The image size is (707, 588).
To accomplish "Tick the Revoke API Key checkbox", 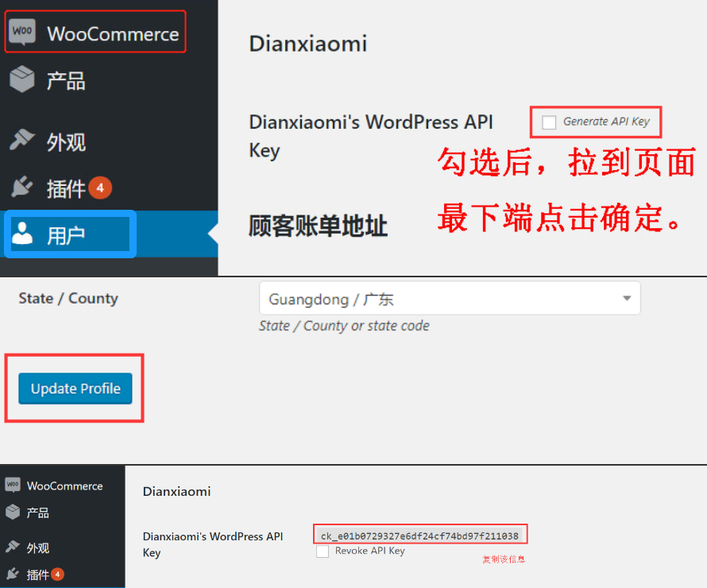I will (x=323, y=551).
